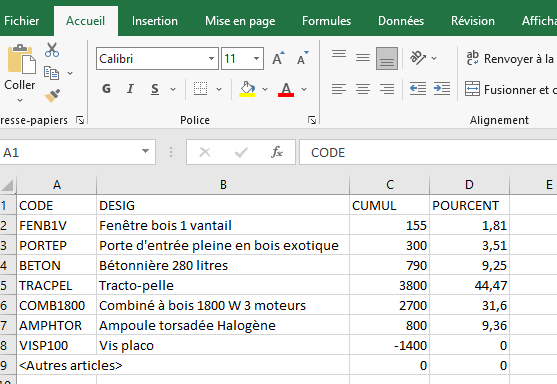Screen dimensions: 557x384
Task: Click the text orientation icon
Action: click(x=418, y=58)
